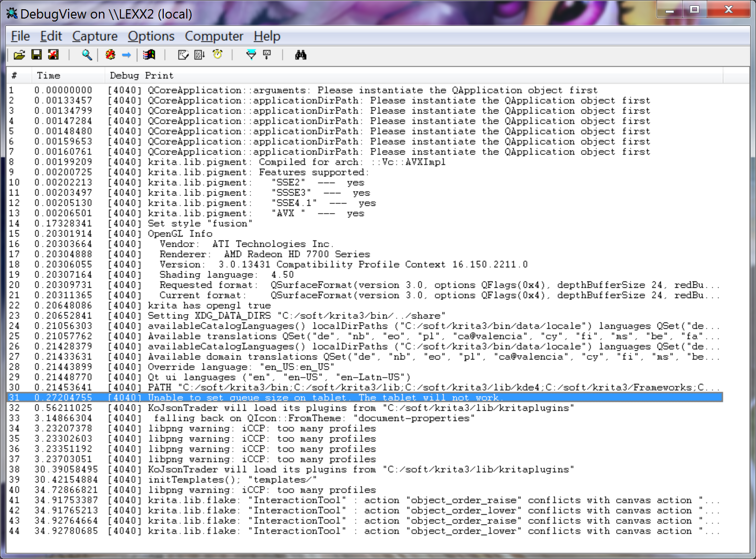The height and width of the screenshot is (559, 756).
Task: Toggle autoscroll toolbar icon
Action: pos(200,55)
